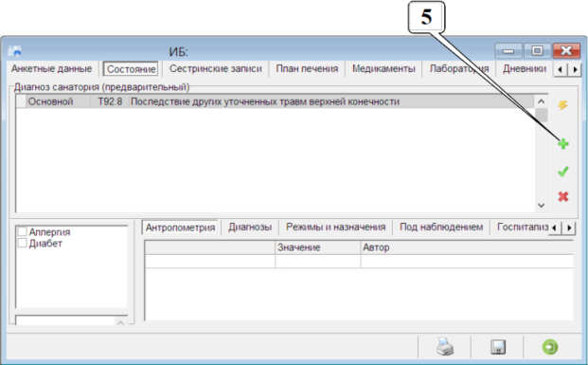Click the yellow lightning bolt icon

(562, 105)
